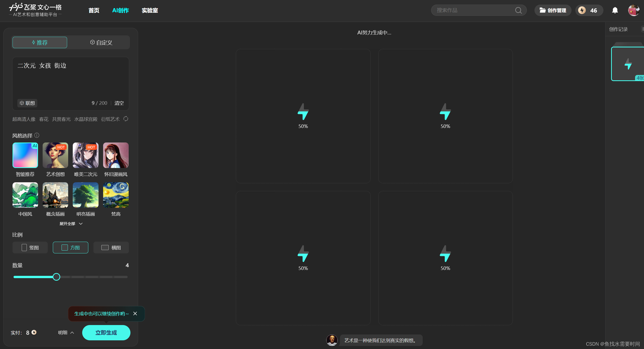This screenshot has height=349, width=644.
Task: Select the 横图 landscape ratio
Action: [x=111, y=248]
